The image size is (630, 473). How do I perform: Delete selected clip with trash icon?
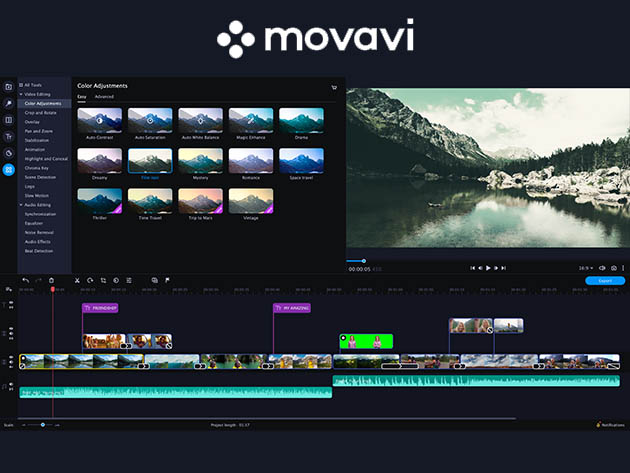51,280
